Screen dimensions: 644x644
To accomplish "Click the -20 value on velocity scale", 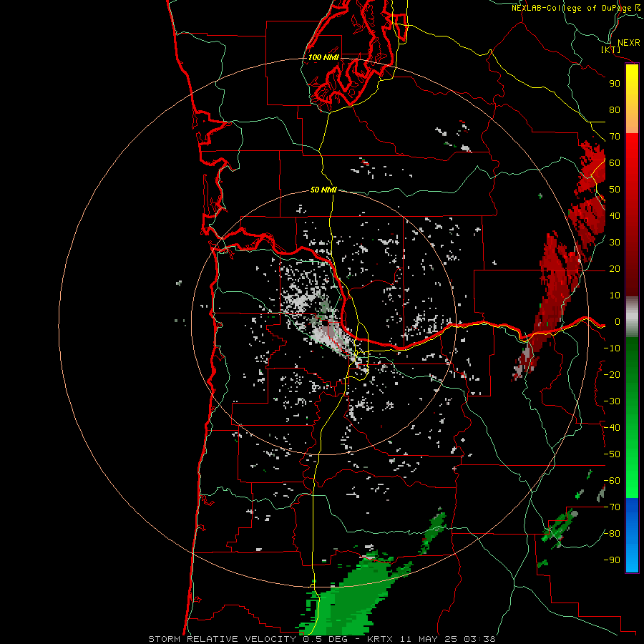I will (612, 374).
